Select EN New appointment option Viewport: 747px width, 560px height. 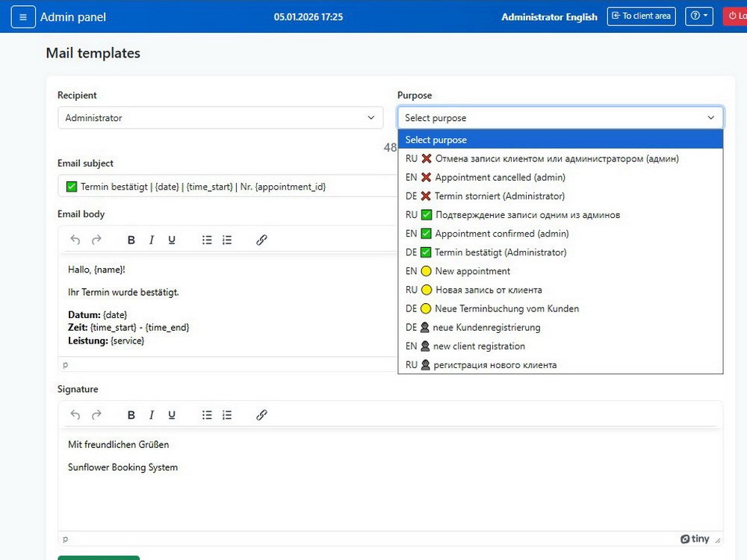pos(560,271)
